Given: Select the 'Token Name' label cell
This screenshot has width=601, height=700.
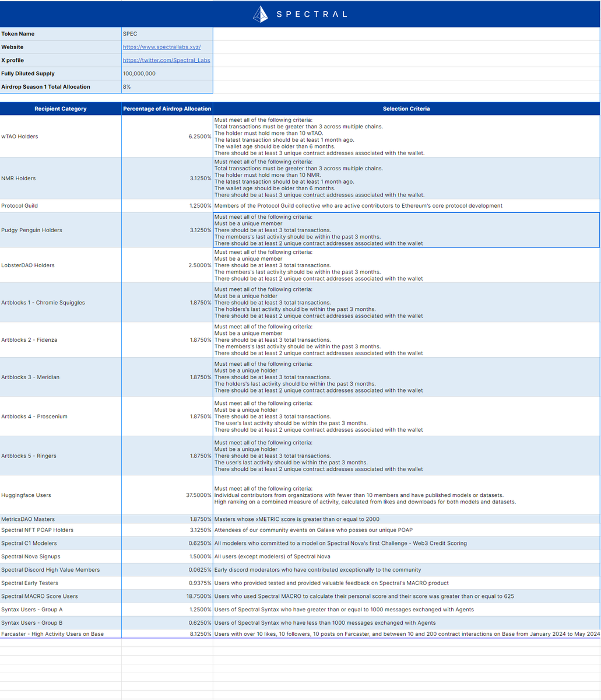Looking at the screenshot, I should pos(61,34).
